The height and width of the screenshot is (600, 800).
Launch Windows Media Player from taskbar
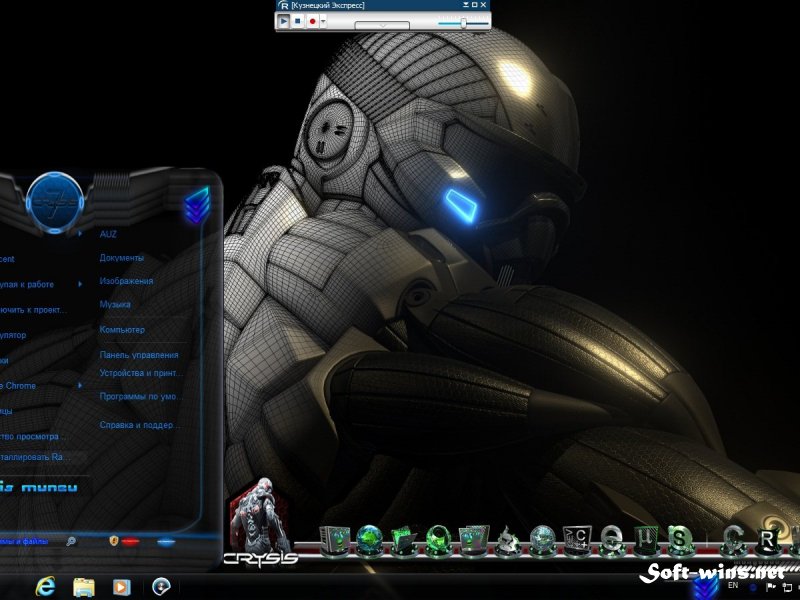click(121, 587)
